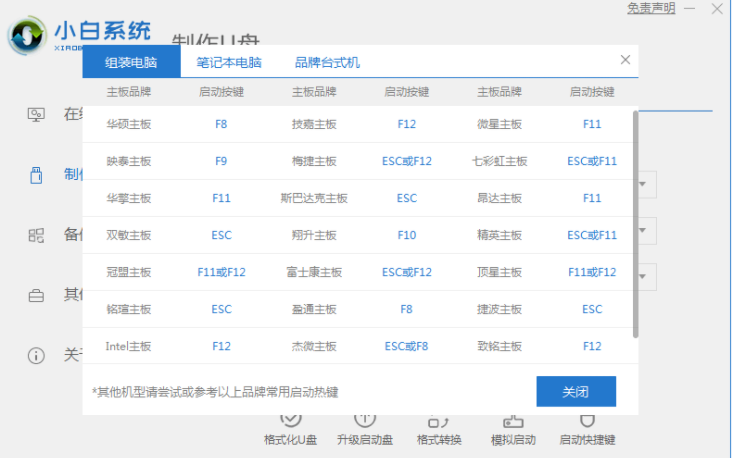Close the hotkey dialog with X
735x458 pixels.
click(625, 60)
